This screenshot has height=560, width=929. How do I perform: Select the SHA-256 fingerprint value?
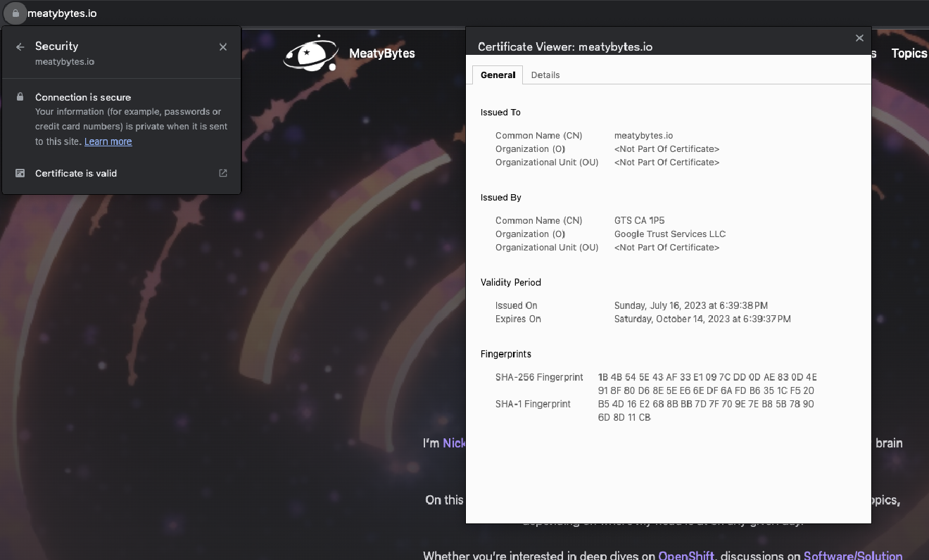tap(706, 383)
